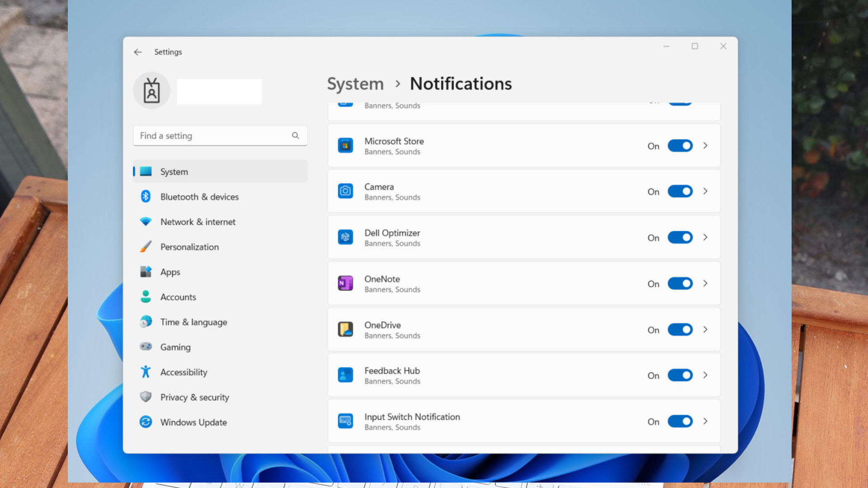This screenshot has height=488, width=868.
Task: Open Privacy & security settings
Action: [x=220, y=397]
